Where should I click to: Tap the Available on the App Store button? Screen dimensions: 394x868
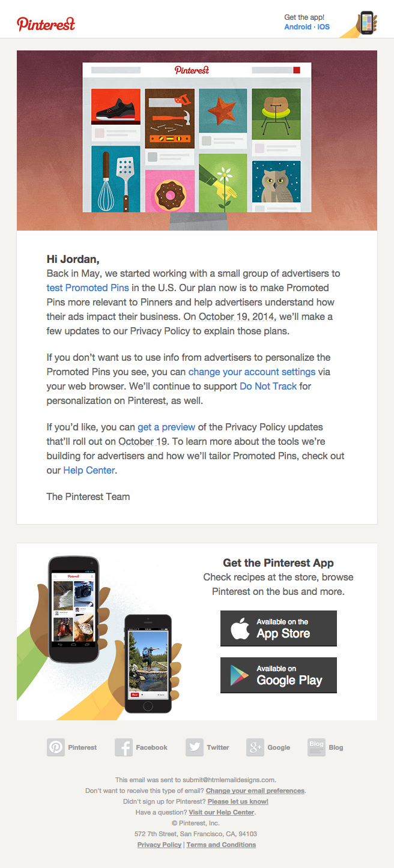[x=279, y=628]
